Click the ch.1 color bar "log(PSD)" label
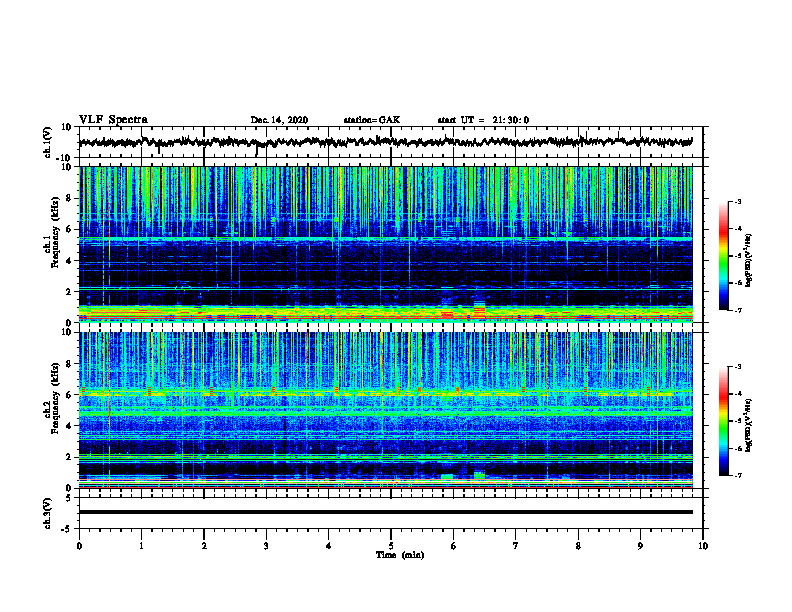The width and height of the screenshot is (792, 612). (749, 260)
